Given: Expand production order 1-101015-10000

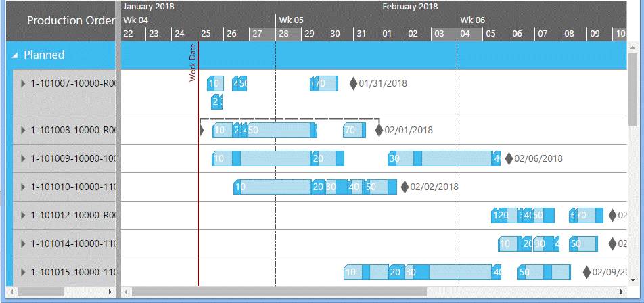Looking at the screenshot, I should 23,272.
